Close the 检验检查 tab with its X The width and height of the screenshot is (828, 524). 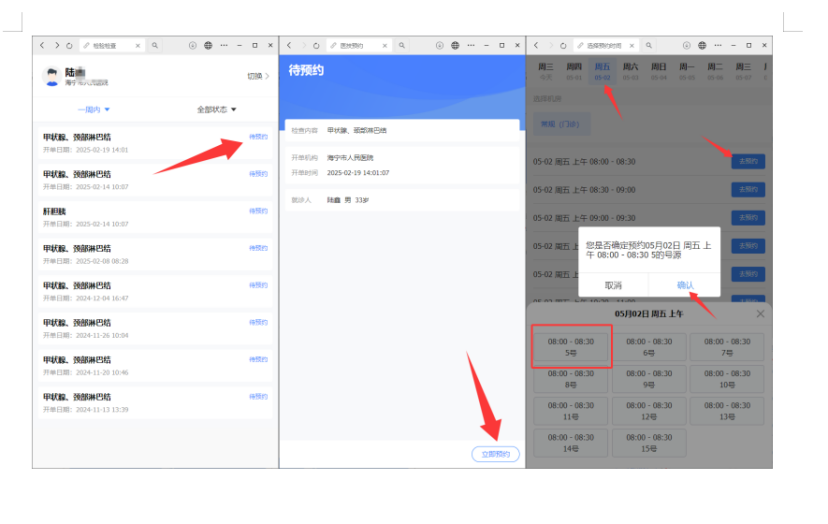click(138, 46)
